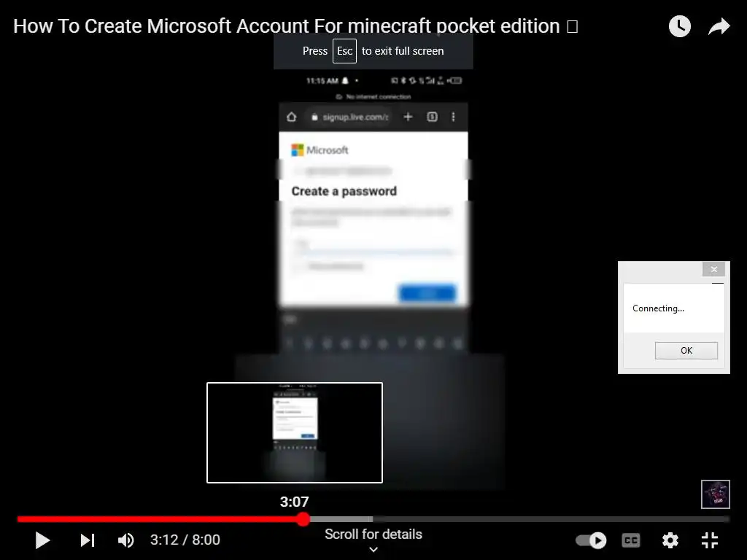Click the 3:07 seek time label
The width and height of the screenshot is (747, 560).
pyautogui.click(x=295, y=502)
